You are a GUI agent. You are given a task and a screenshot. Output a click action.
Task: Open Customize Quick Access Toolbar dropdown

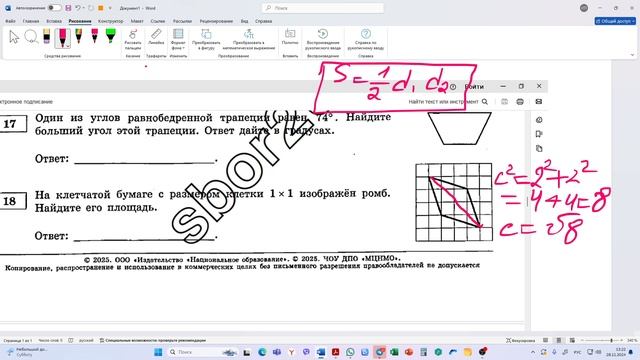110,8
